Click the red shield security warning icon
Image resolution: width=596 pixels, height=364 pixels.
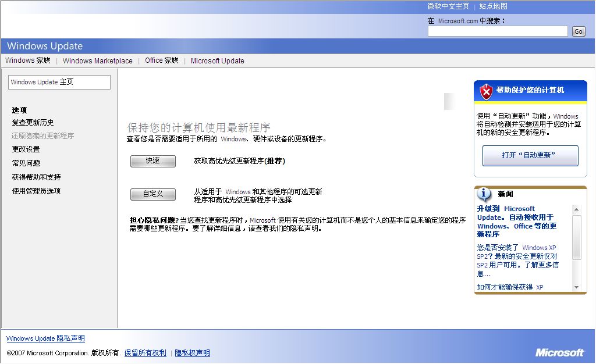pos(486,91)
